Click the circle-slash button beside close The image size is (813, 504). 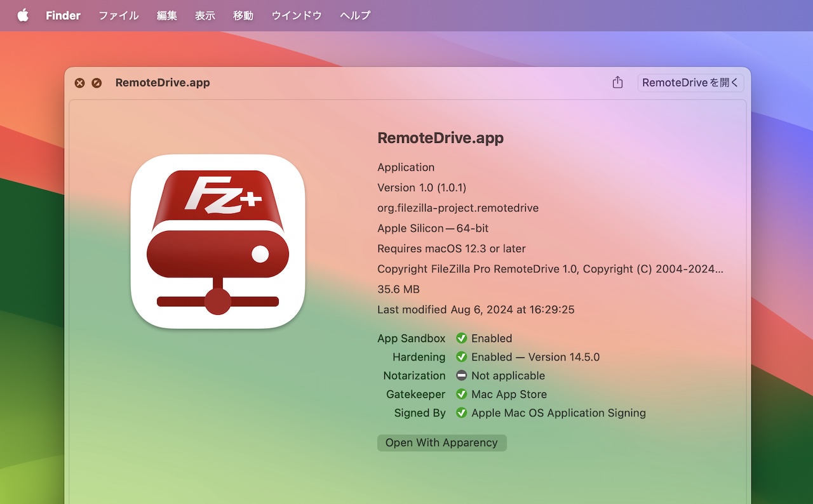[x=97, y=83]
